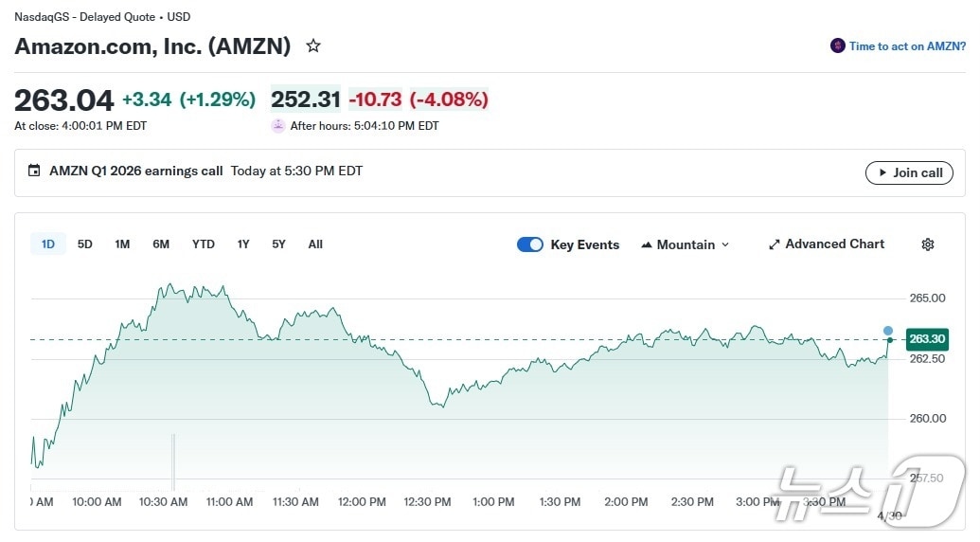Screen dimensions: 980x542
Task: Open Advanced Chart link
Action: pyautogui.click(x=834, y=244)
